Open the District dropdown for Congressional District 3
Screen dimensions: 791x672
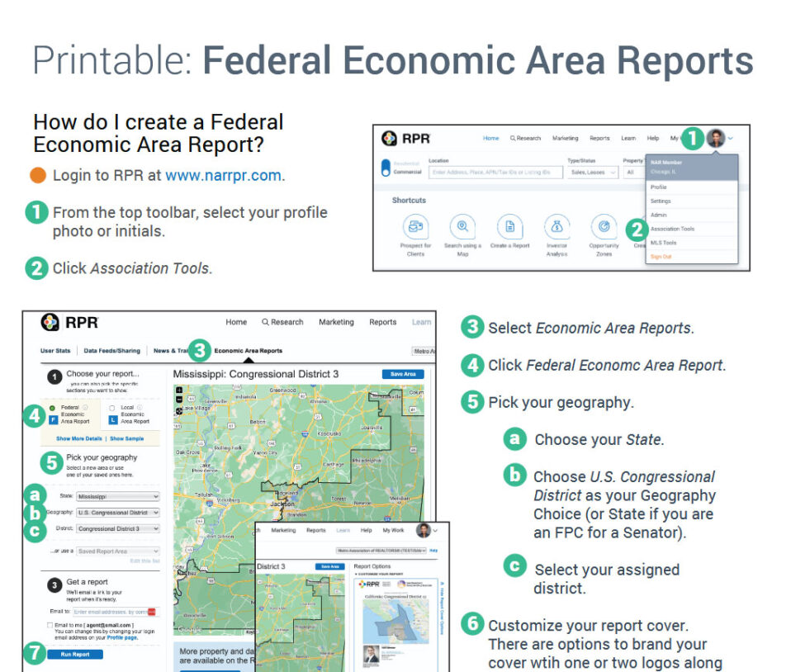117,528
